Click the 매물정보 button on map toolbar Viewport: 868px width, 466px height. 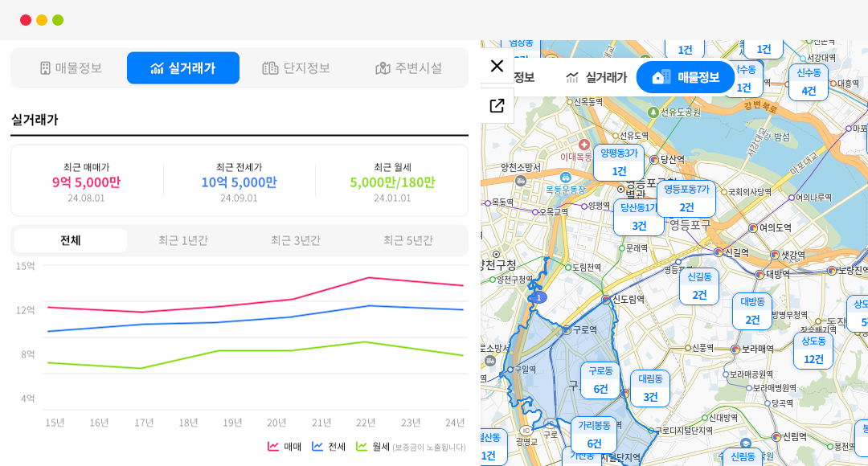point(686,77)
